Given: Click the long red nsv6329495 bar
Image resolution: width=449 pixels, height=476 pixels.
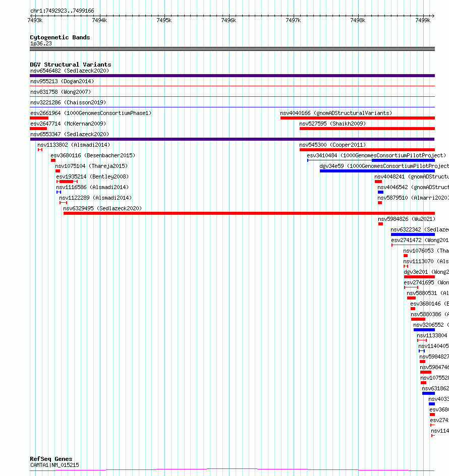Looking at the screenshot, I should tap(249, 213).
